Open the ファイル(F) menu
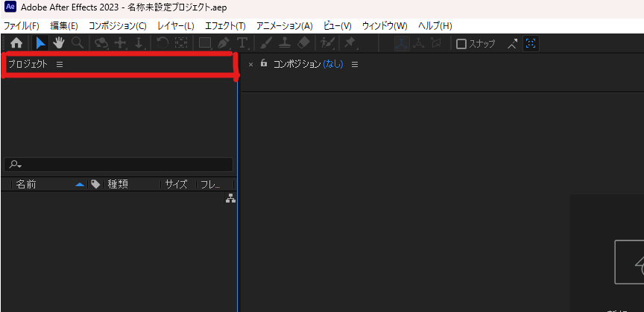The height and width of the screenshot is (312, 644). [x=22, y=26]
